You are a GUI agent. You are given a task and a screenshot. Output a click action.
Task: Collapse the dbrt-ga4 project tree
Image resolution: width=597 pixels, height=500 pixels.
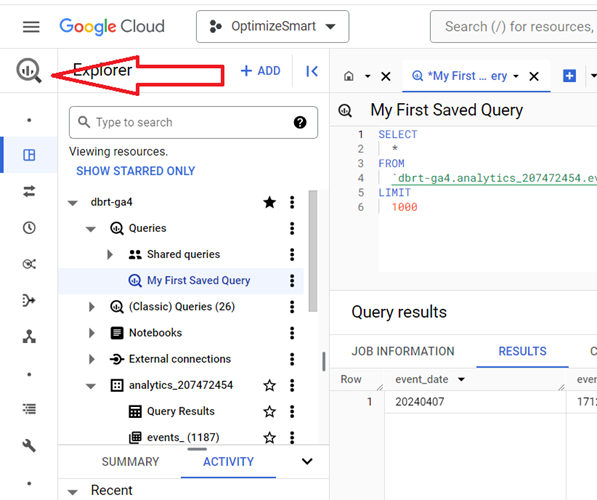[73, 203]
